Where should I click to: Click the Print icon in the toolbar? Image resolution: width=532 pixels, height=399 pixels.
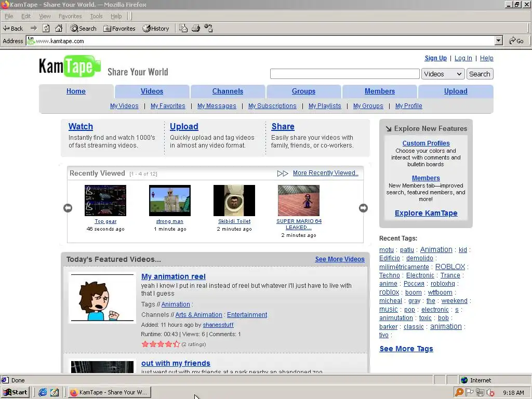196,28
